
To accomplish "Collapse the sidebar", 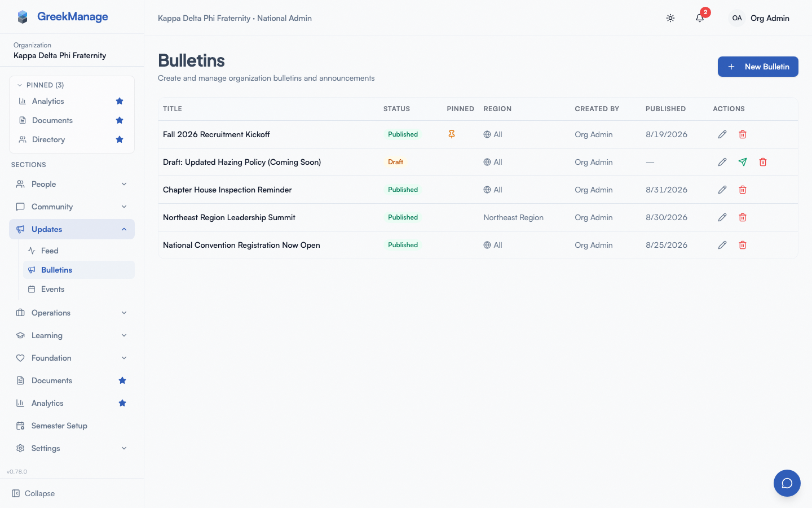I will (x=34, y=493).
